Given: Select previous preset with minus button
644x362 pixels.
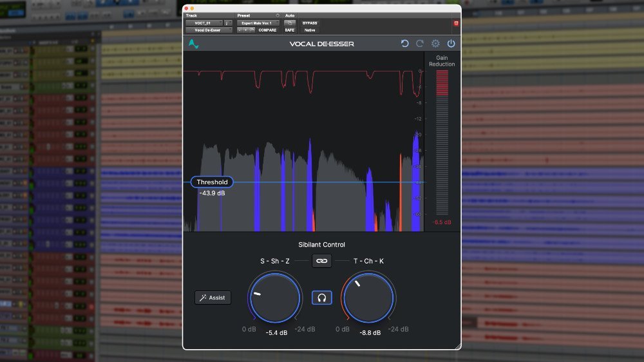Looking at the screenshot, I should 240,30.
